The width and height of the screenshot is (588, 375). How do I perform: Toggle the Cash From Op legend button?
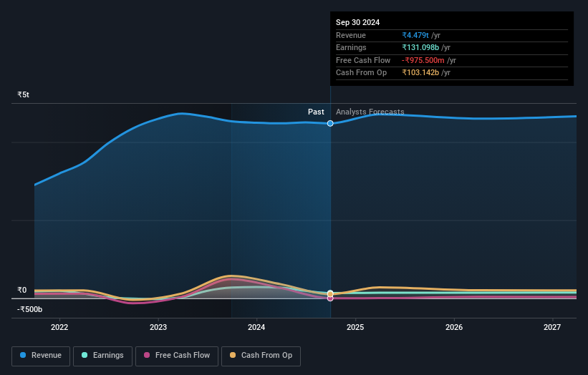261,356
